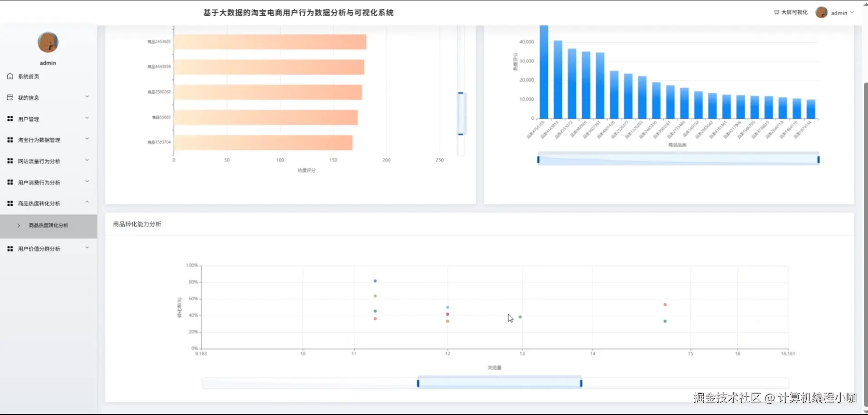Expand the 用户管理 menu
The image size is (868, 415).
48,118
